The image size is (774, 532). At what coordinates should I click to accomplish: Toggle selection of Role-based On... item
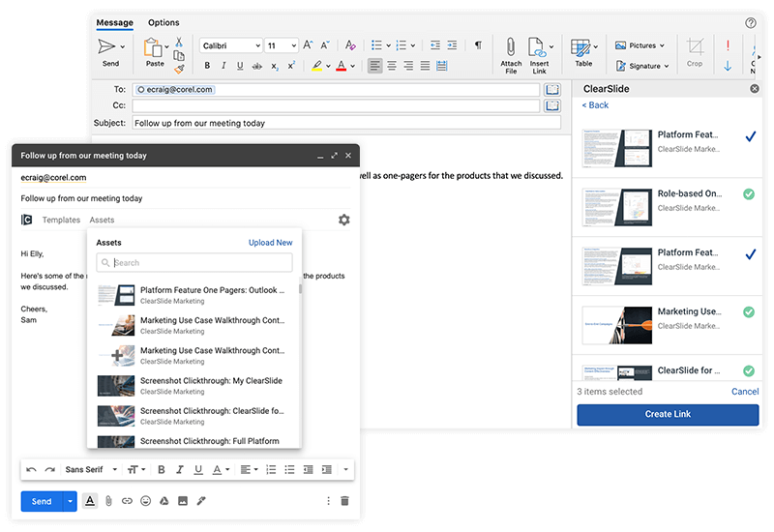[749, 194]
